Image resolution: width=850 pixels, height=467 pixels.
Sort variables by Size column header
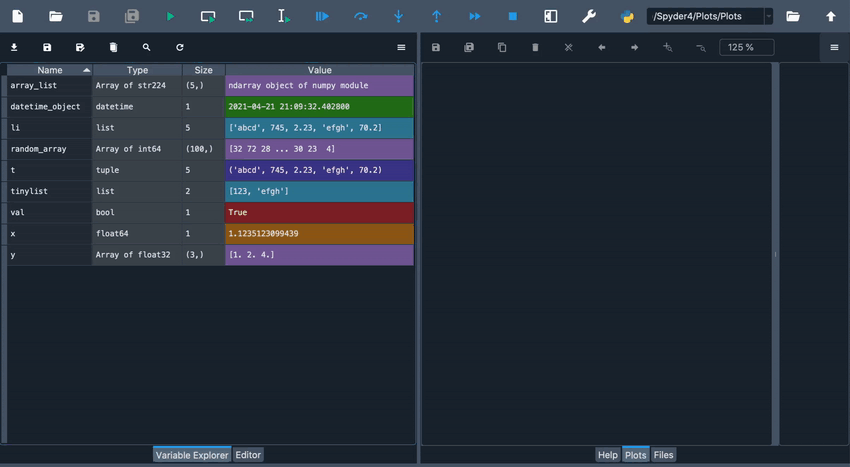(x=203, y=70)
